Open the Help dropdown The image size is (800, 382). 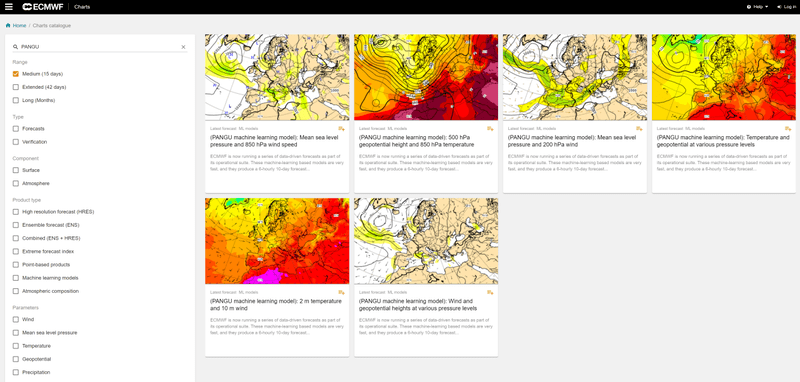(757, 7)
